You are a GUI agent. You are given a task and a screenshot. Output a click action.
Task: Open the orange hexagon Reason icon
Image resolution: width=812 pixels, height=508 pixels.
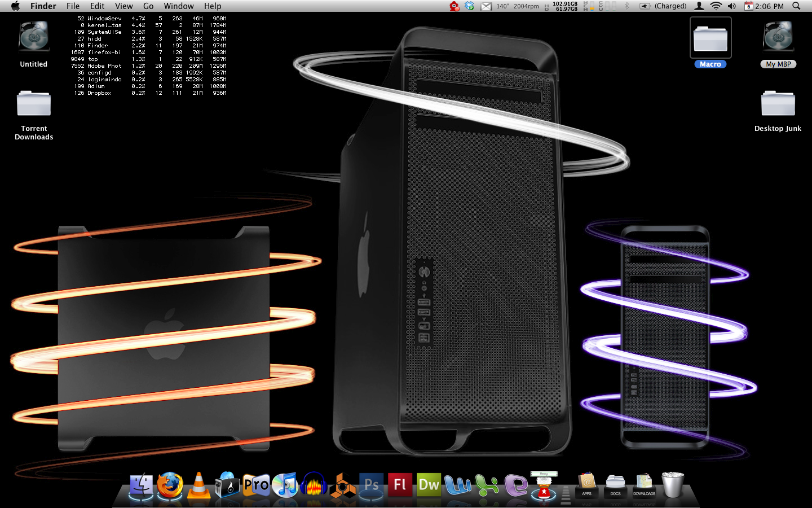[342, 486]
